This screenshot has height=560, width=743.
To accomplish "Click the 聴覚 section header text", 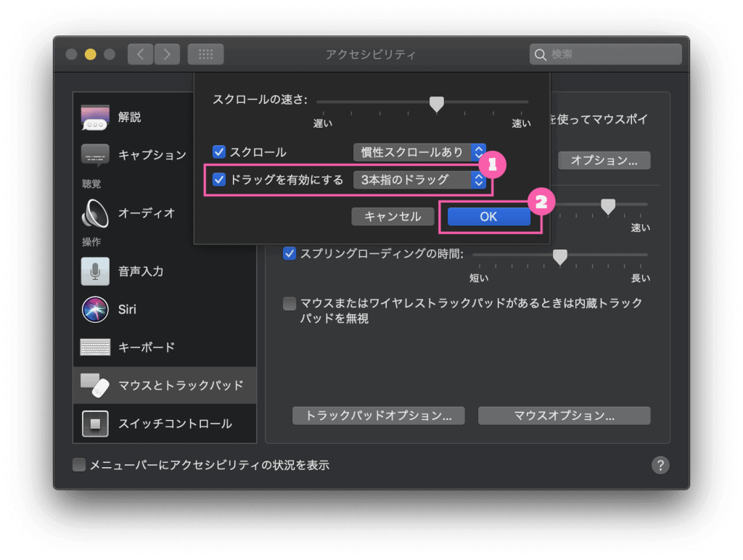I will tap(91, 184).
